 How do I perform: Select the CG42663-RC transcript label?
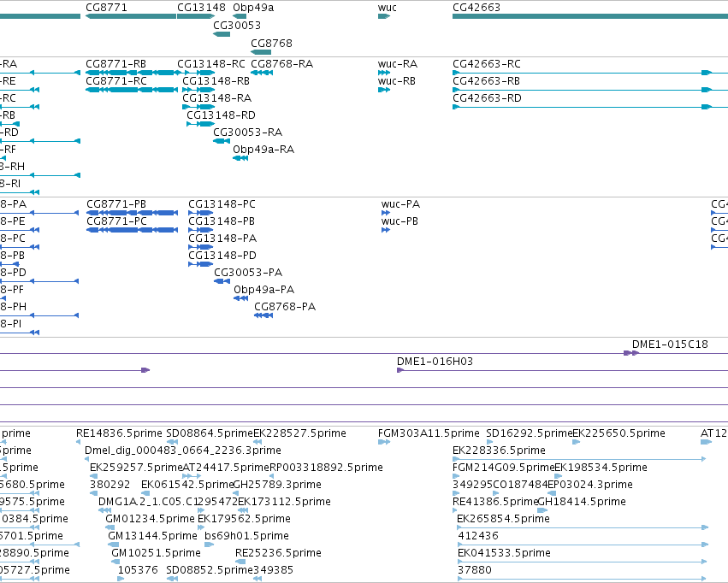tap(487, 63)
